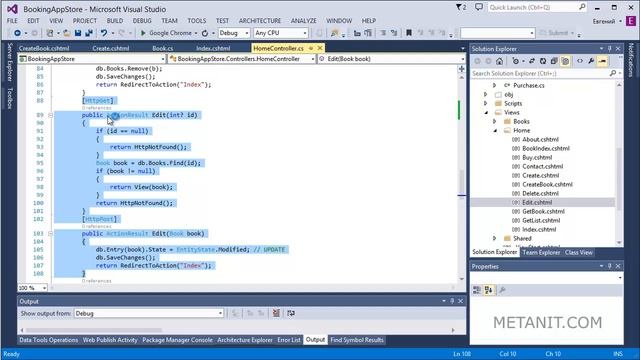Click the Clear All icon in Output toolbar
This screenshot has height=360, width=640.
276,313
